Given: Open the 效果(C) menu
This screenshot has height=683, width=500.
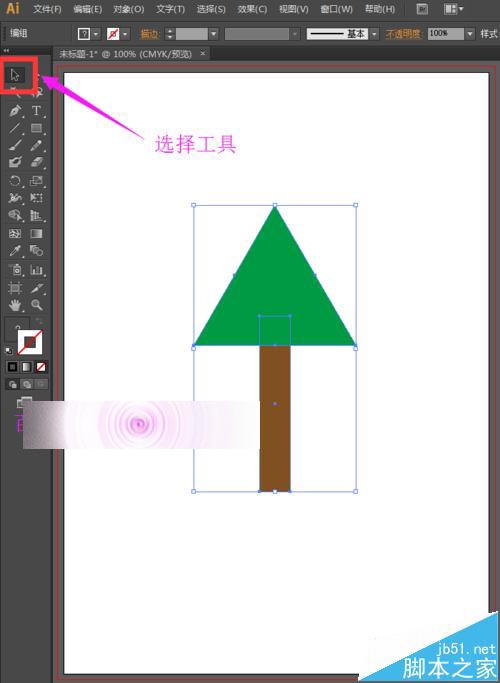Looking at the screenshot, I should point(252,9).
